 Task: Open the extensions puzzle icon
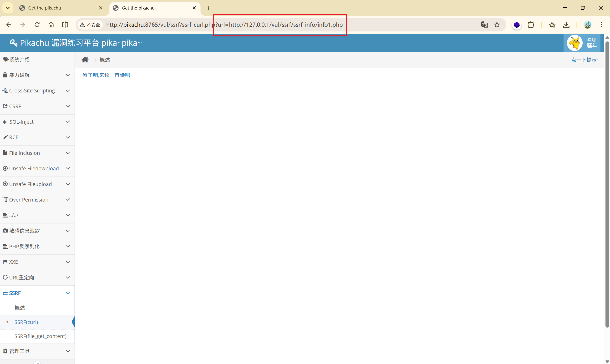[x=531, y=25]
